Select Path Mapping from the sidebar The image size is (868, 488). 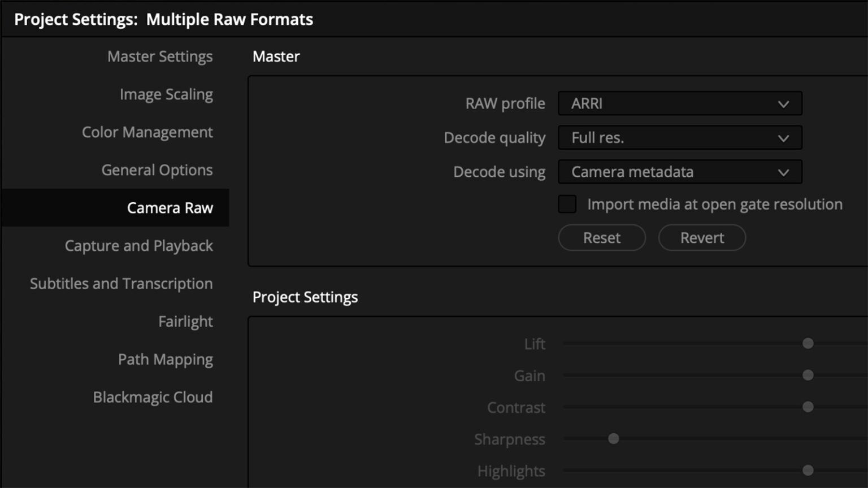(x=165, y=359)
